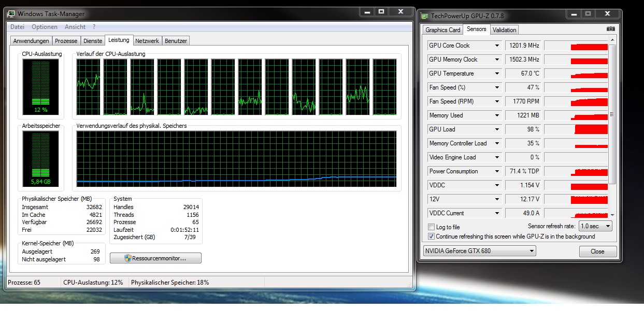Open GPU Memory Clock sensor dropdown

pyautogui.click(x=497, y=60)
